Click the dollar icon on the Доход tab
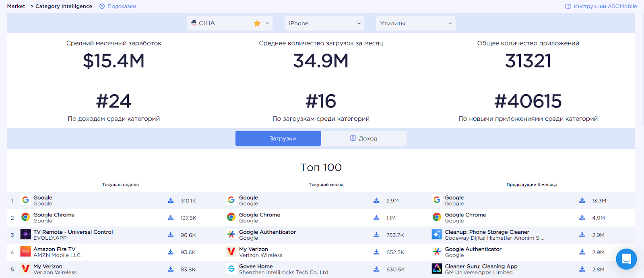This screenshot has width=644, height=278. click(353, 138)
